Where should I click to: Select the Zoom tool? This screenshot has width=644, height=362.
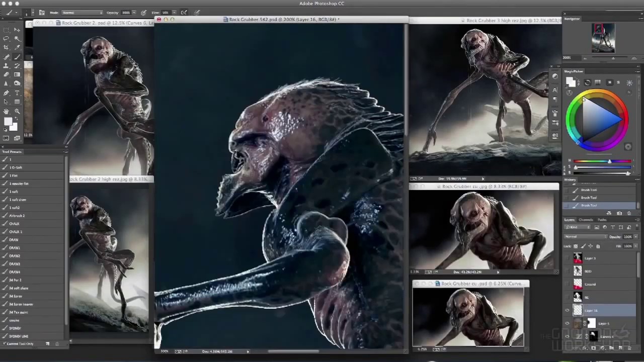tap(17, 111)
